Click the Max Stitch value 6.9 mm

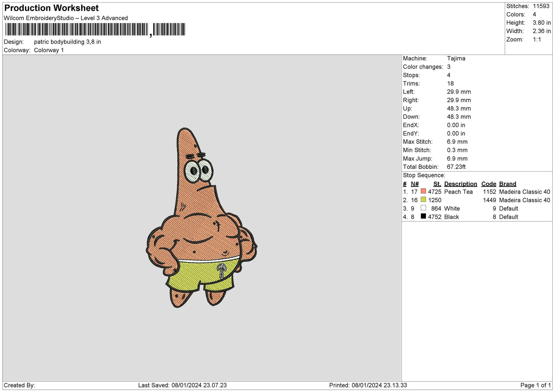coord(457,142)
